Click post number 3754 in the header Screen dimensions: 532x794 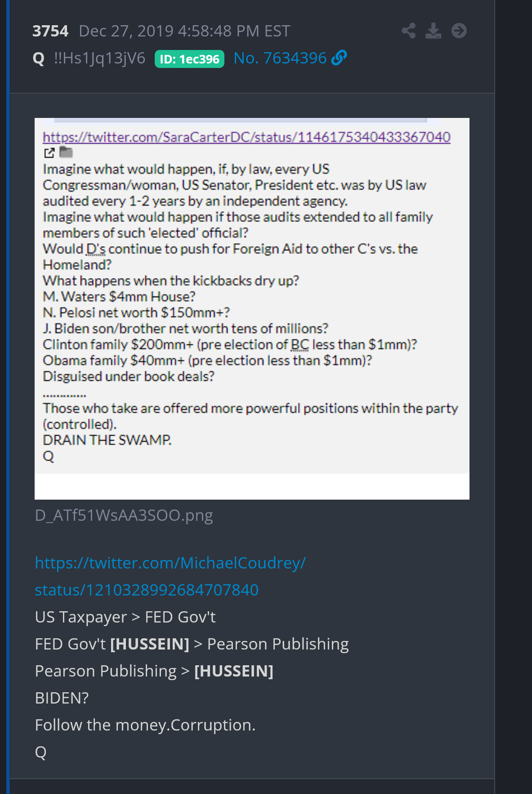[x=50, y=31]
